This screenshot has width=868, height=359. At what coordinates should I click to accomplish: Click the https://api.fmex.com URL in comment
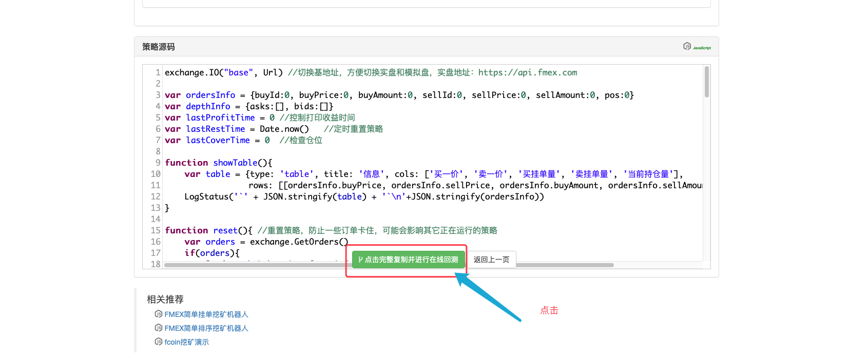click(527, 73)
